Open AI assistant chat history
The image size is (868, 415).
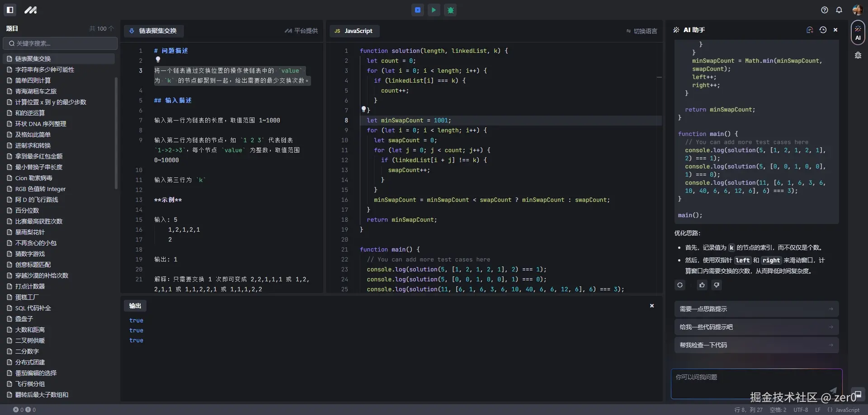point(823,30)
